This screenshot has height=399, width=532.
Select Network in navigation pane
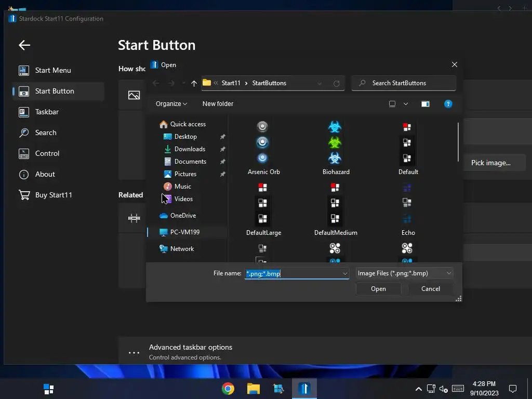click(x=182, y=249)
